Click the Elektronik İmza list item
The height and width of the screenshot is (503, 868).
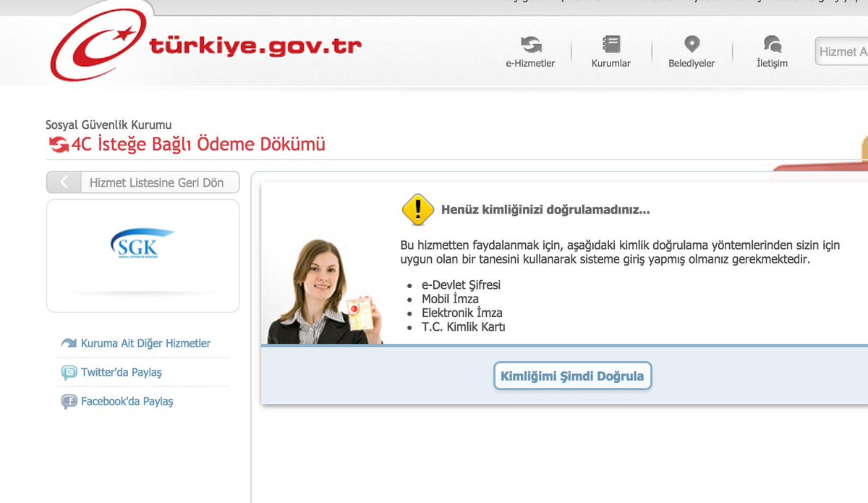462,313
